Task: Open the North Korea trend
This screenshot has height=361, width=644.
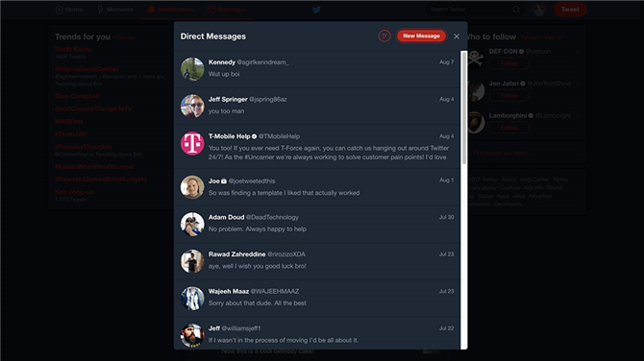Action: tap(73, 49)
